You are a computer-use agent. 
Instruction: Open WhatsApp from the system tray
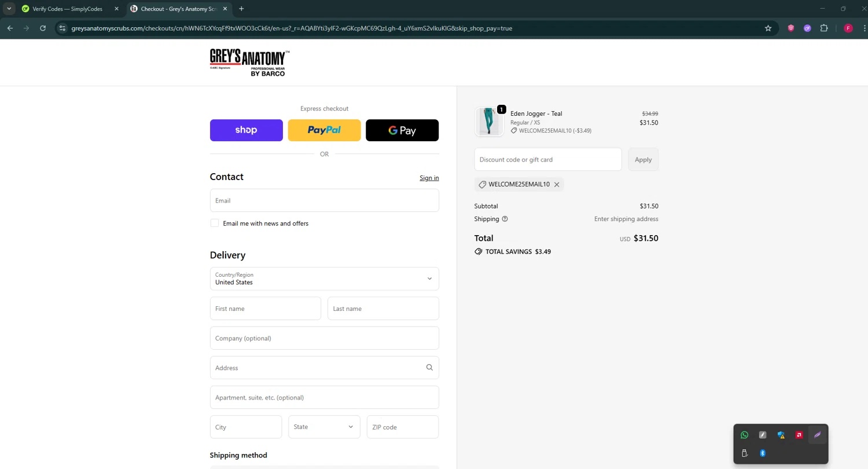(744, 435)
